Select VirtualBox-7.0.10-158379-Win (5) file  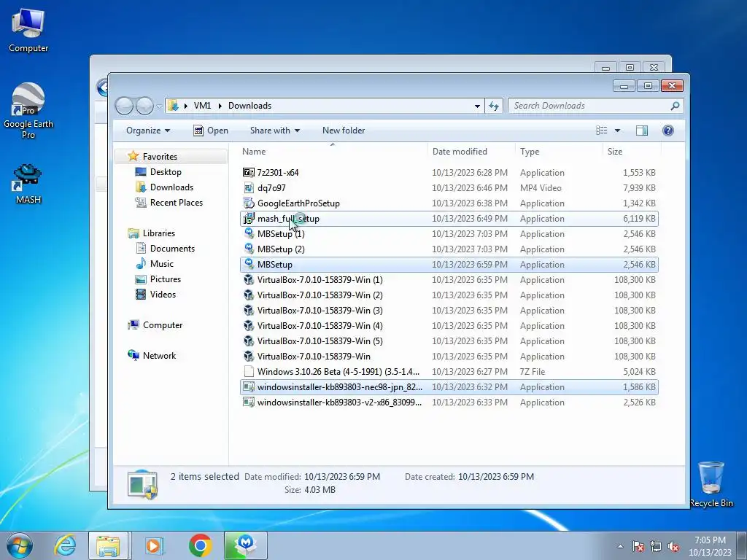click(449, 341)
